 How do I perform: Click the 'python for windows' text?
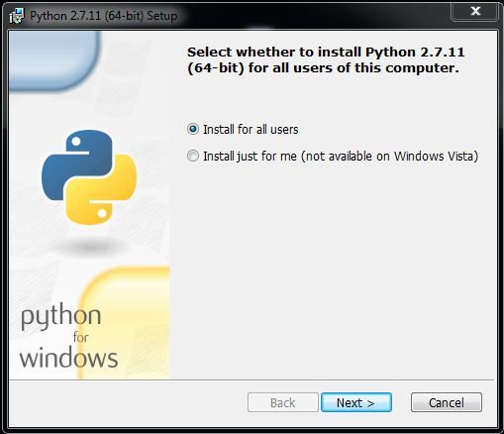coord(69,336)
